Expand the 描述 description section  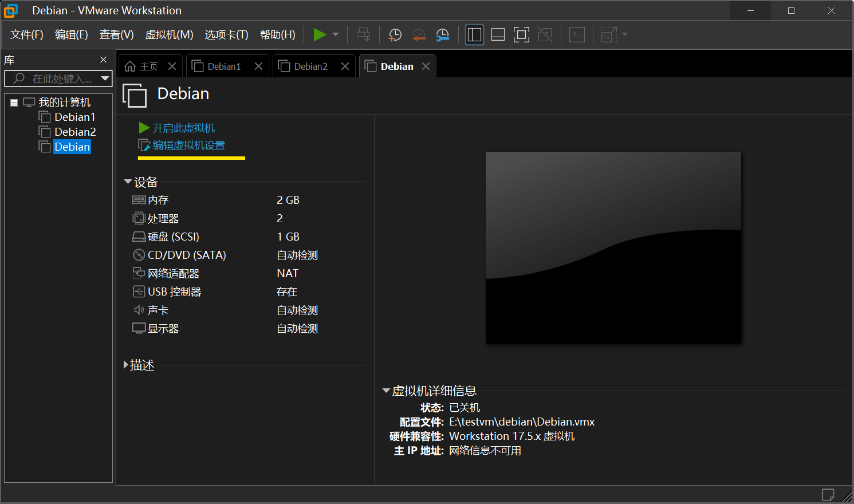(126, 365)
